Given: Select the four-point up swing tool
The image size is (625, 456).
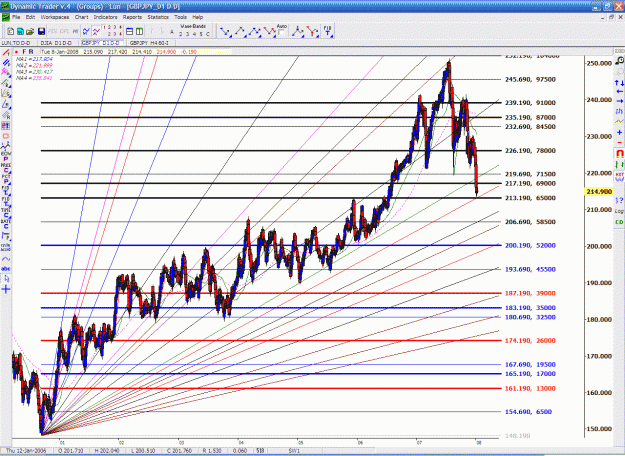Looking at the screenshot, I should (255, 31).
